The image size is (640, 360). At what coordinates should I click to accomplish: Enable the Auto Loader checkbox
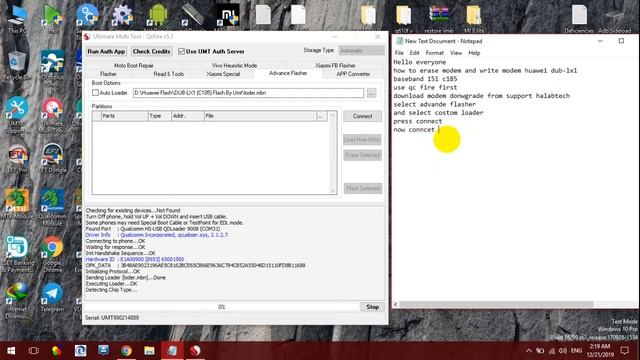point(96,93)
